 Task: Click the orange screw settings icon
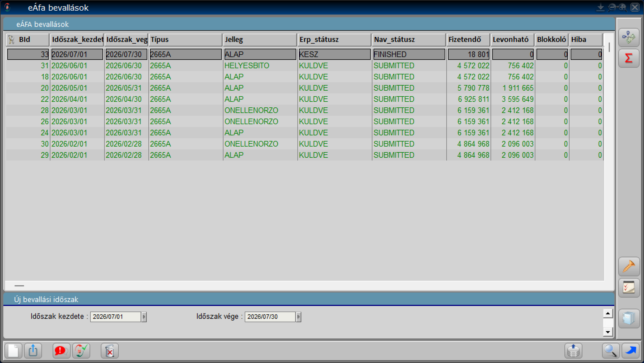coord(629,266)
